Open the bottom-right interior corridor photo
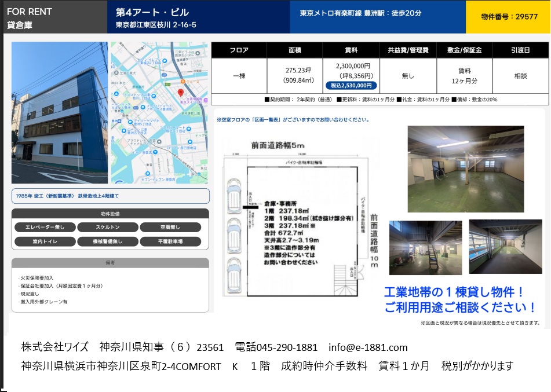 click(505, 247)
